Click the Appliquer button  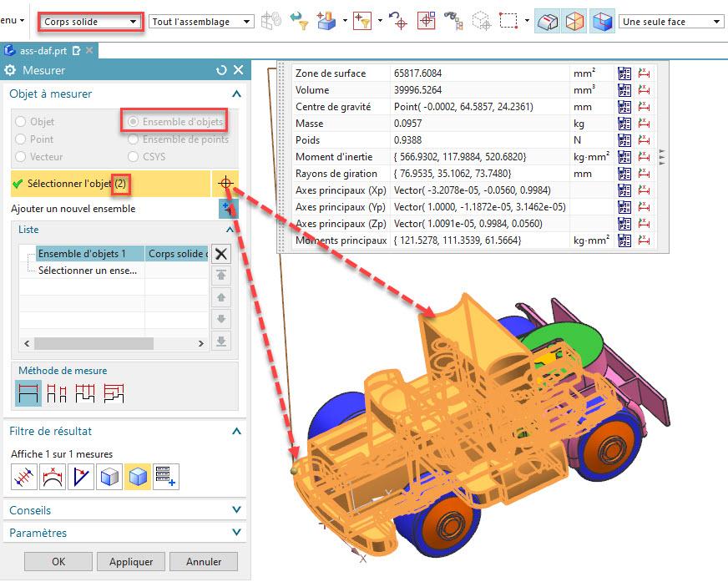point(131,562)
